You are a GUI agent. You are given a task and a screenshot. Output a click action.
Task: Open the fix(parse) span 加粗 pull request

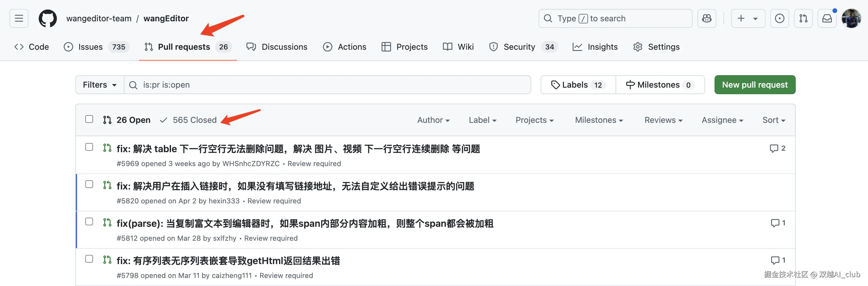[x=305, y=223]
